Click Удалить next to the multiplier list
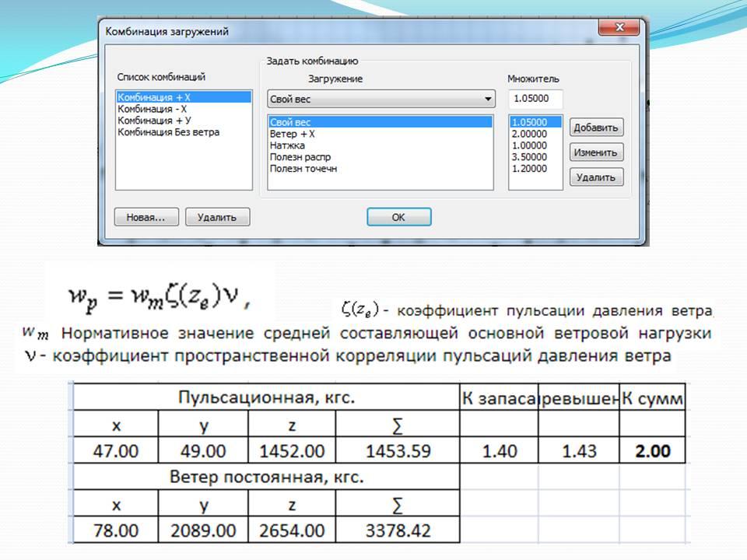Screen dimensions: 747x560 (x=596, y=177)
